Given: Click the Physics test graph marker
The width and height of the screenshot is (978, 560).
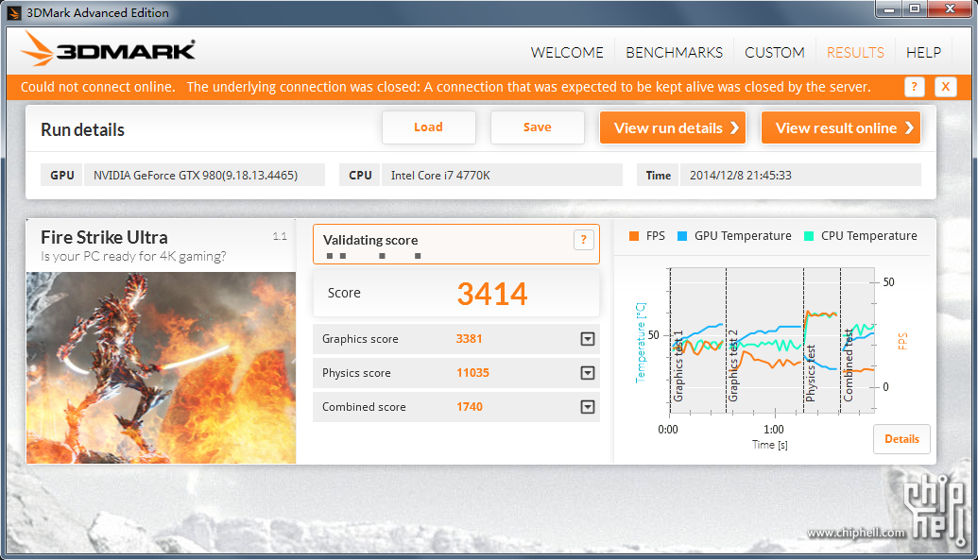Looking at the screenshot, I should click(x=811, y=373).
